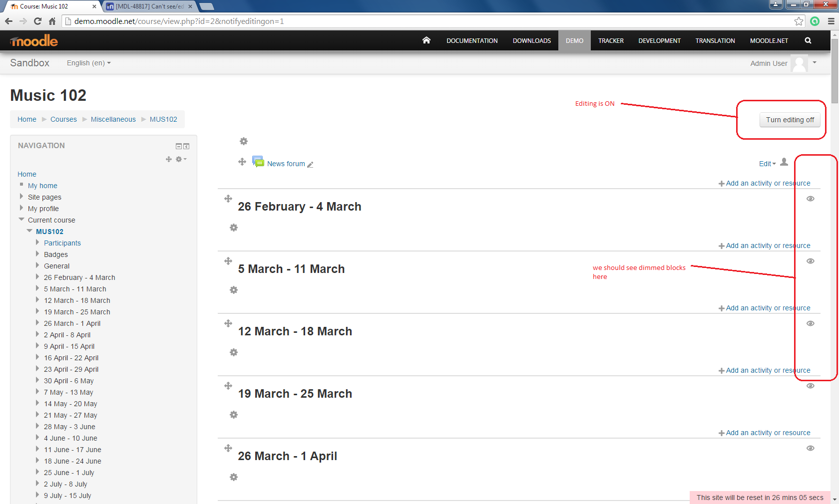Open the Demo menu item
This screenshot has width=839, height=504.
coord(574,41)
